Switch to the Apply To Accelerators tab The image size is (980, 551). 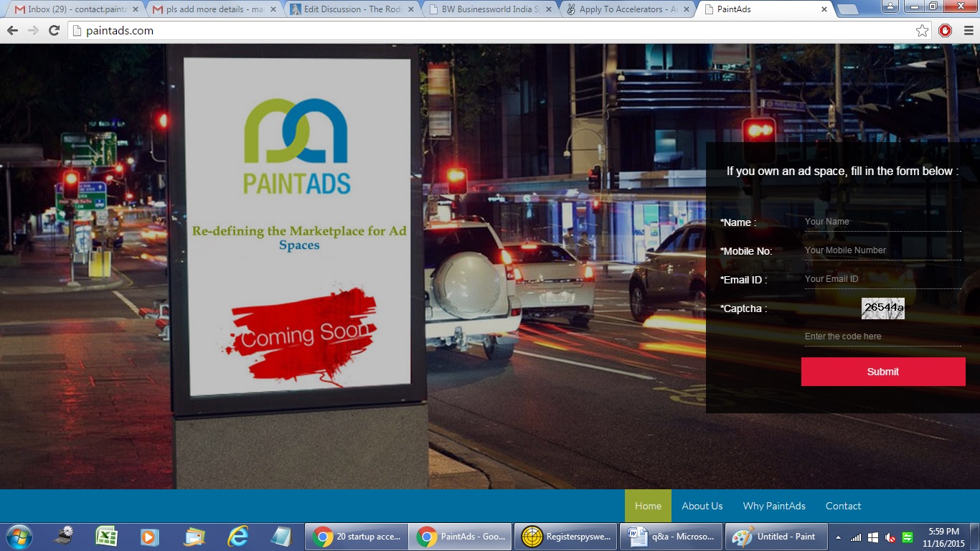628,9
